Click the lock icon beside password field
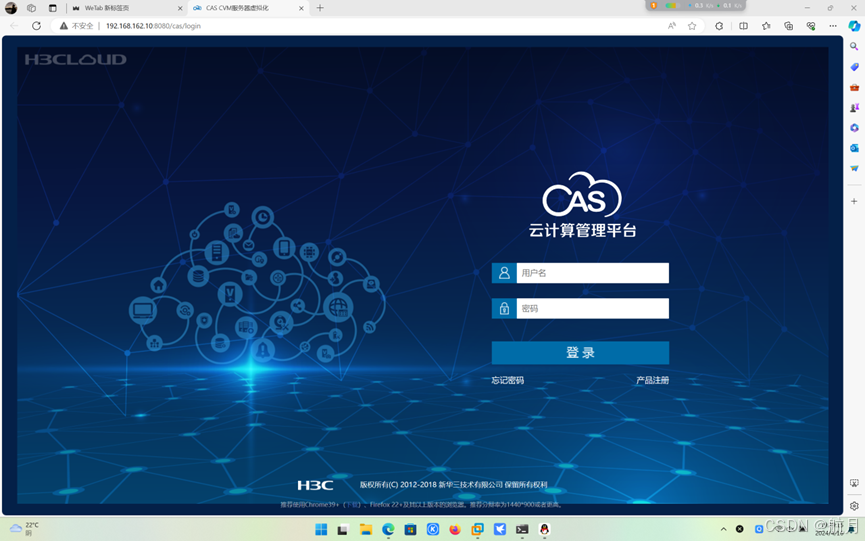Viewport: 865px width, 541px height. pos(504,308)
